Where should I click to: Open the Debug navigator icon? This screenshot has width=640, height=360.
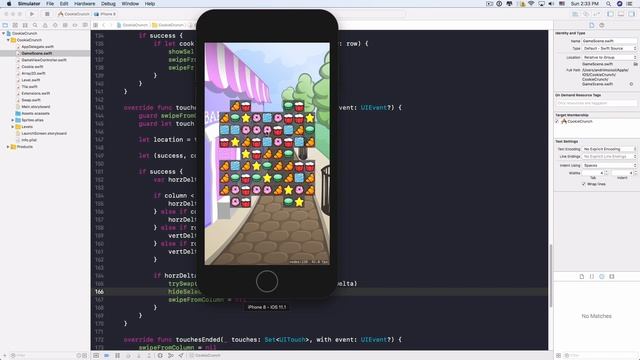[65, 25]
